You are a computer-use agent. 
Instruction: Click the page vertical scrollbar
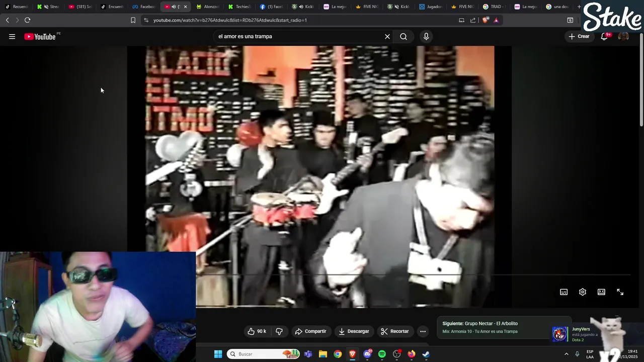tap(641, 80)
